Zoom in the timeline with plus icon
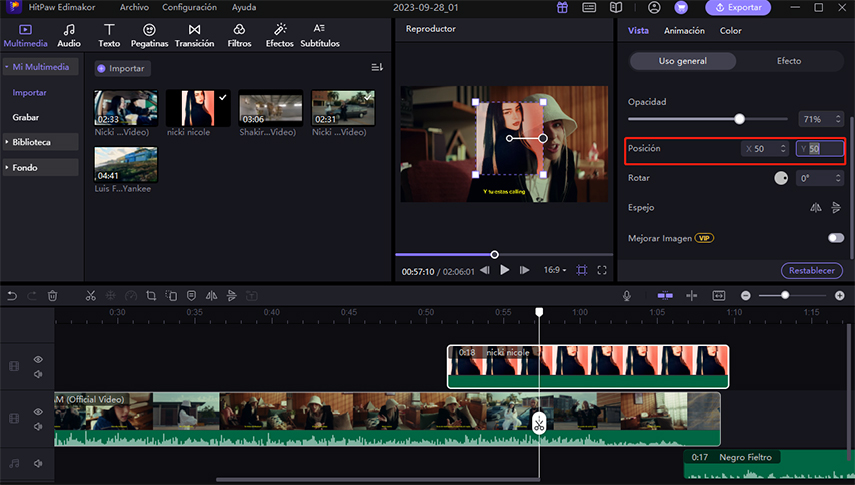The height and width of the screenshot is (485, 855). tap(839, 295)
